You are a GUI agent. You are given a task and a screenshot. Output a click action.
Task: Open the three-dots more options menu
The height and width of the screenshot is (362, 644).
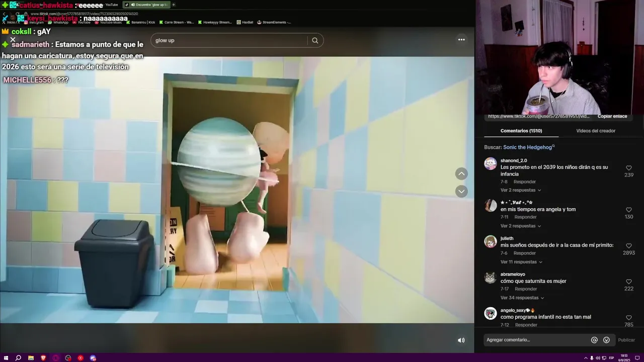coord(461,40)
